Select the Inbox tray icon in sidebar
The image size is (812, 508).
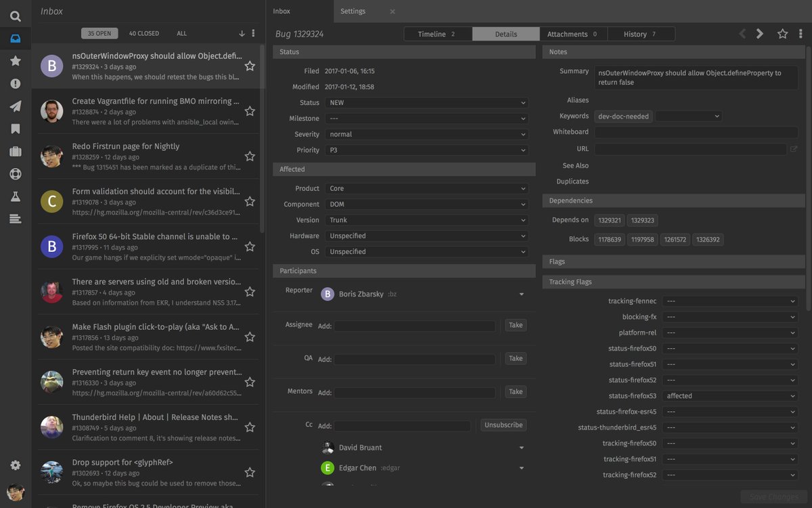tap(16, 39)
